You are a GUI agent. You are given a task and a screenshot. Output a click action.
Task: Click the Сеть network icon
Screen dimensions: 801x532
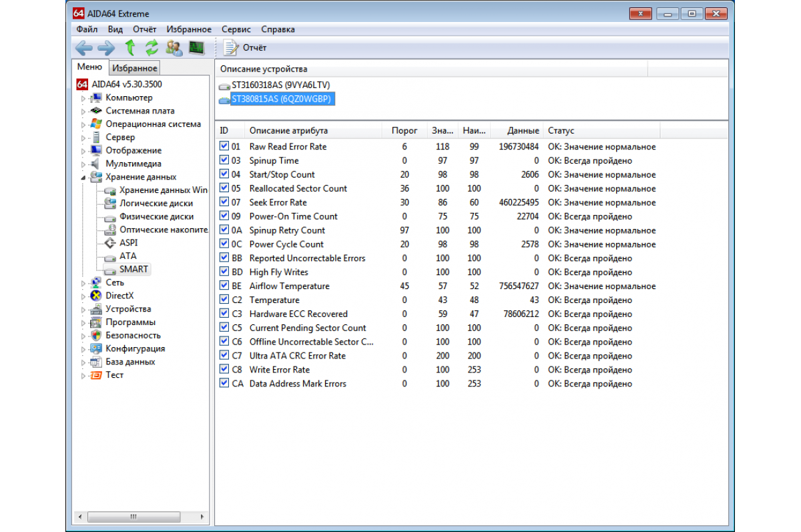click(x=97, y=282)
